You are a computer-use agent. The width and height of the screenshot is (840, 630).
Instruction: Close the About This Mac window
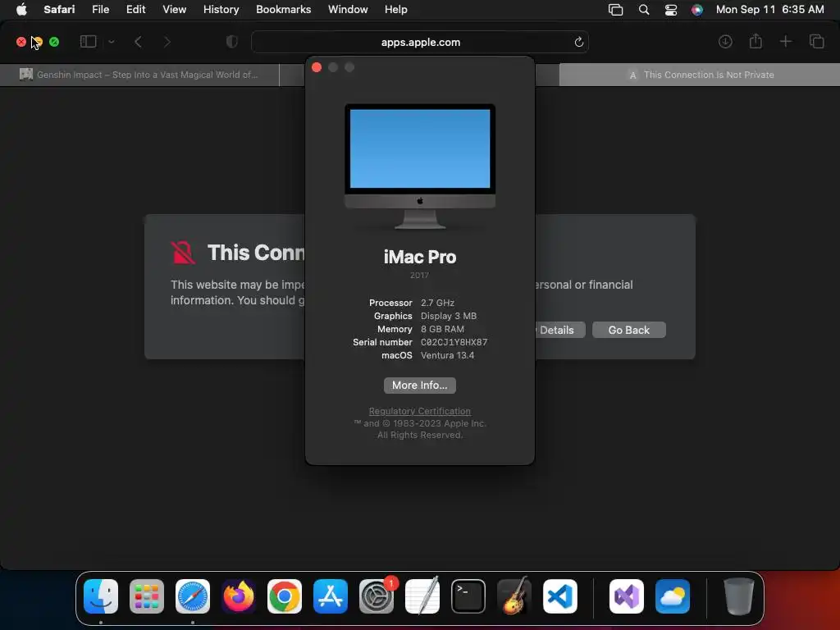coord(317,67)
